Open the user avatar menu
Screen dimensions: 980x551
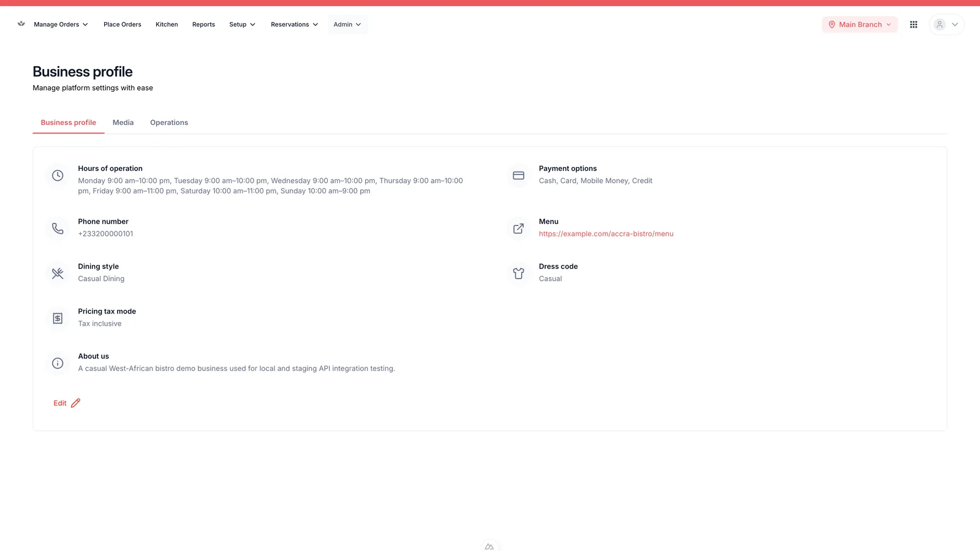pos(940,24)
